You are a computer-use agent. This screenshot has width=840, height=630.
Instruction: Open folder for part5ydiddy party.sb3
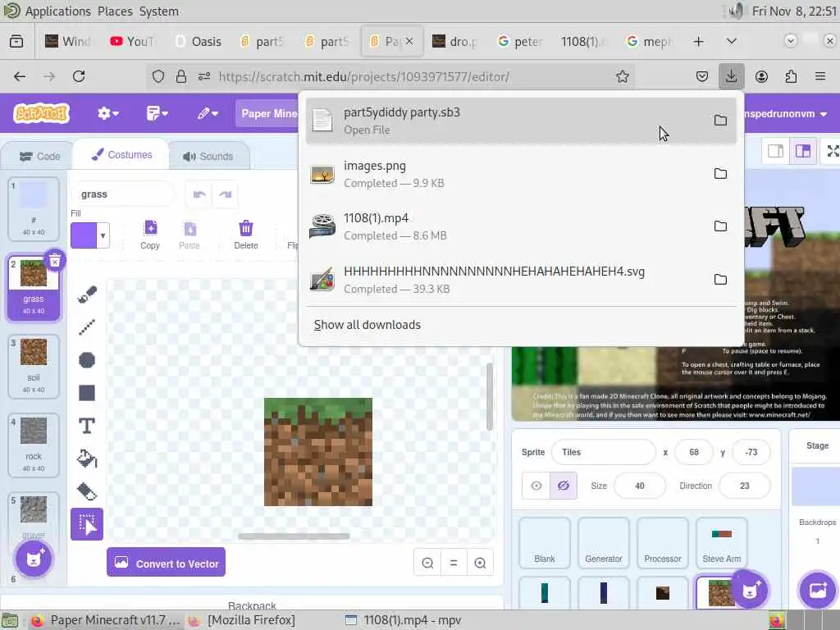pyautogui.click(x=720, y=121)
